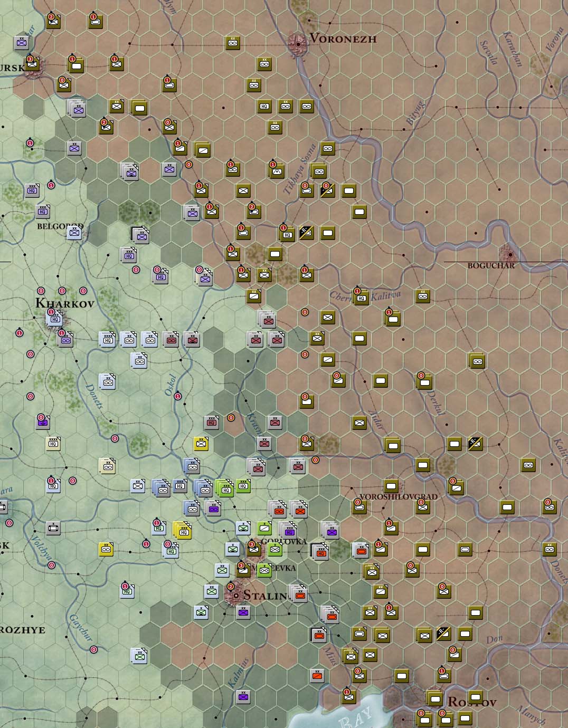Select the purple infantry counter just below Stalino

[x=243, y=613]
